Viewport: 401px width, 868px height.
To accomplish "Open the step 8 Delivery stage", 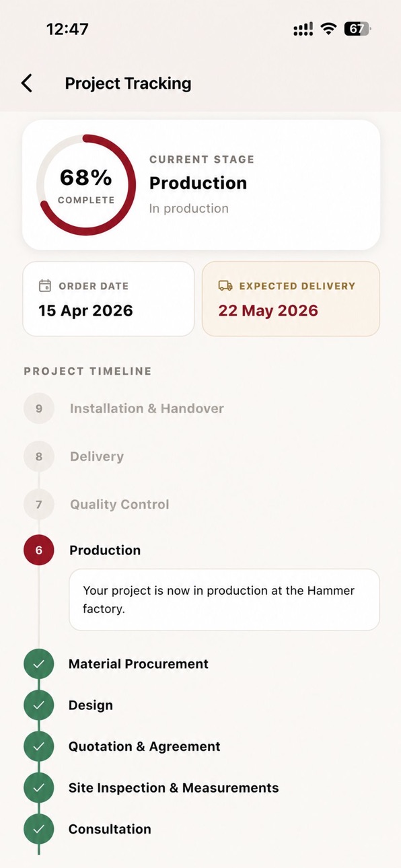I will 97,456.
